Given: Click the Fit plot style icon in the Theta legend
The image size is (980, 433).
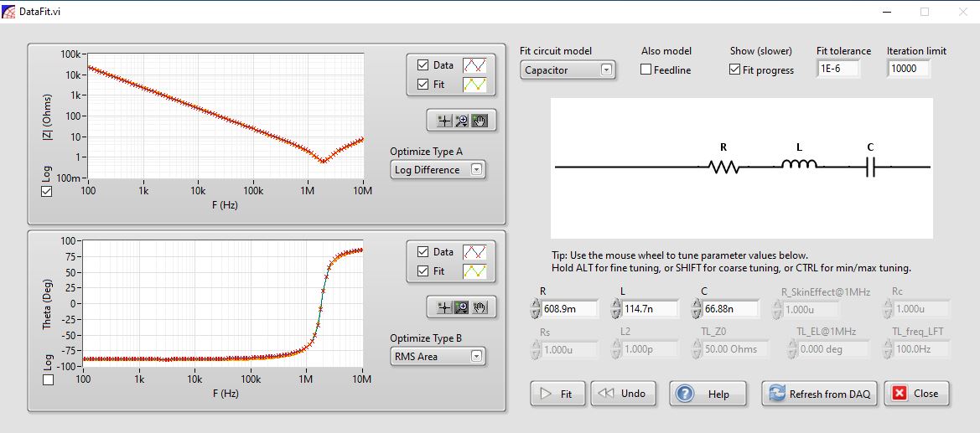Looking at the screenshot, I should 479,271.
